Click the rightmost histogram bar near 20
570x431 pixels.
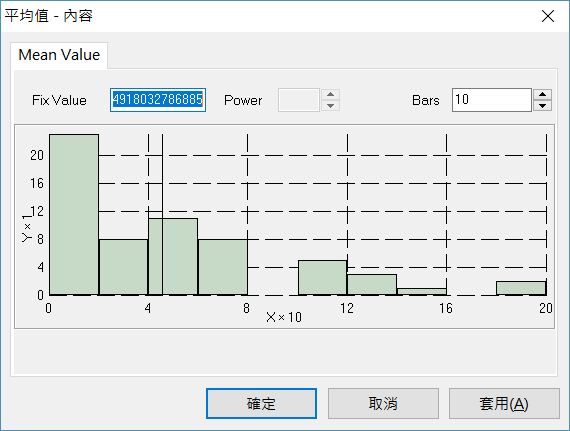tap(521, 288)
